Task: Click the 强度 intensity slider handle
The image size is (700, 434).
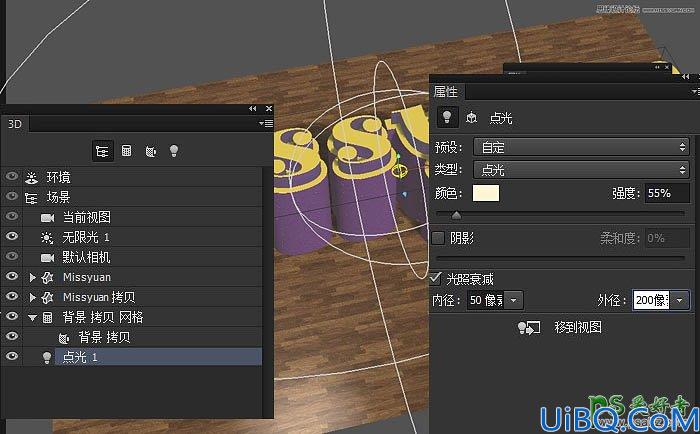Action: click(x=456, y=216)
